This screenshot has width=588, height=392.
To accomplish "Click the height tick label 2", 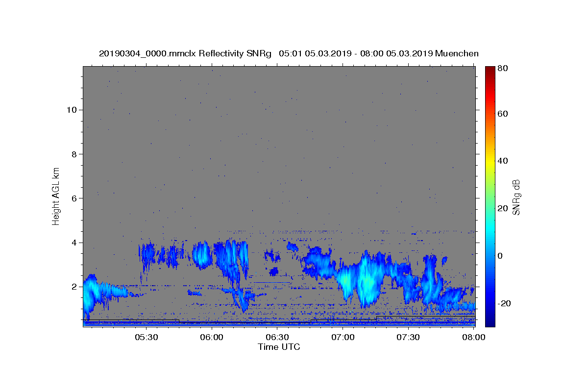I will 73,287.
